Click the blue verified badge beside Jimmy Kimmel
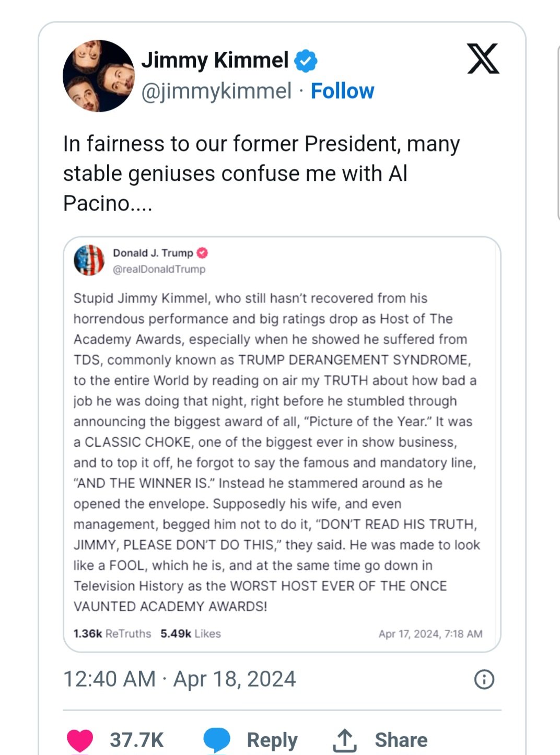 point(306,61)
